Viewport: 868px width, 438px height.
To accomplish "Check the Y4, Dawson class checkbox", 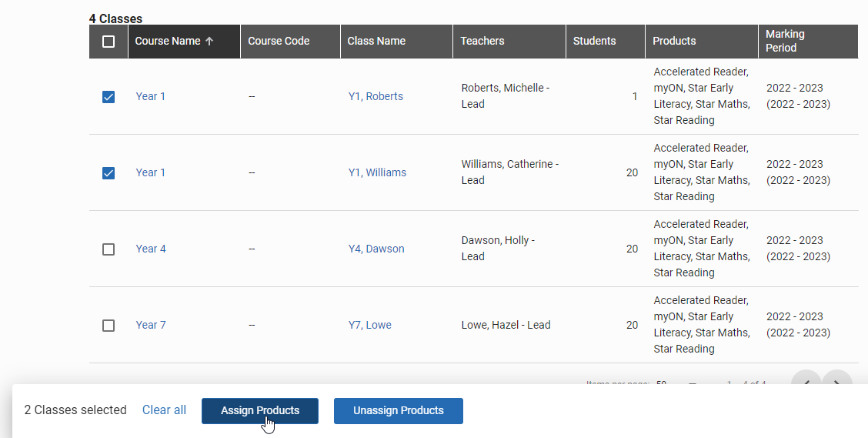I will click(x=108, y=249).
